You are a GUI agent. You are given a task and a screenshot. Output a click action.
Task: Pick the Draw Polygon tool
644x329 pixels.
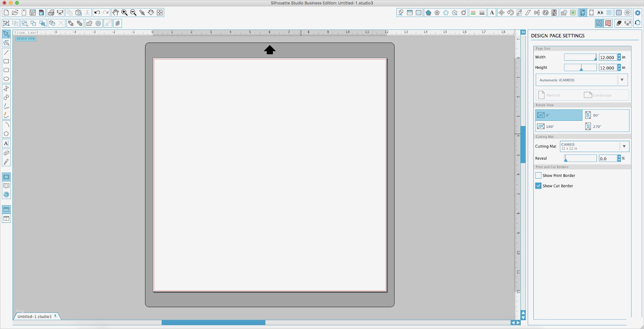6,88
